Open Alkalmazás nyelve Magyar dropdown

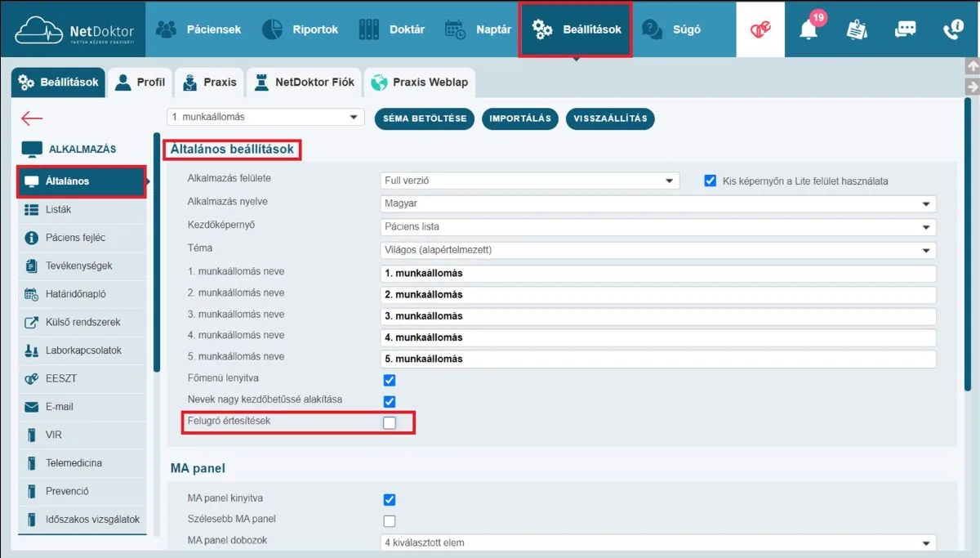tap(658, 203)
